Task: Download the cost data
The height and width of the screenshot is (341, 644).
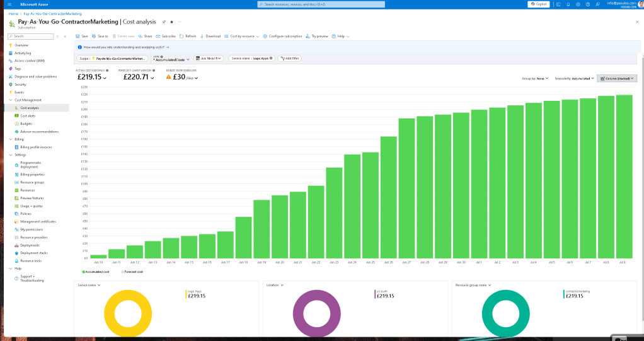Action: 210,36
